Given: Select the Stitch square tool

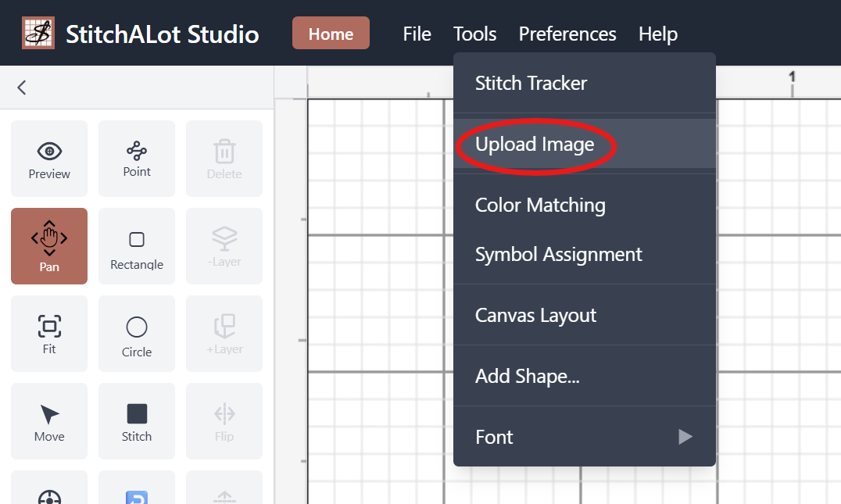Looking at the screenshot, I should (x=137, y=420).
